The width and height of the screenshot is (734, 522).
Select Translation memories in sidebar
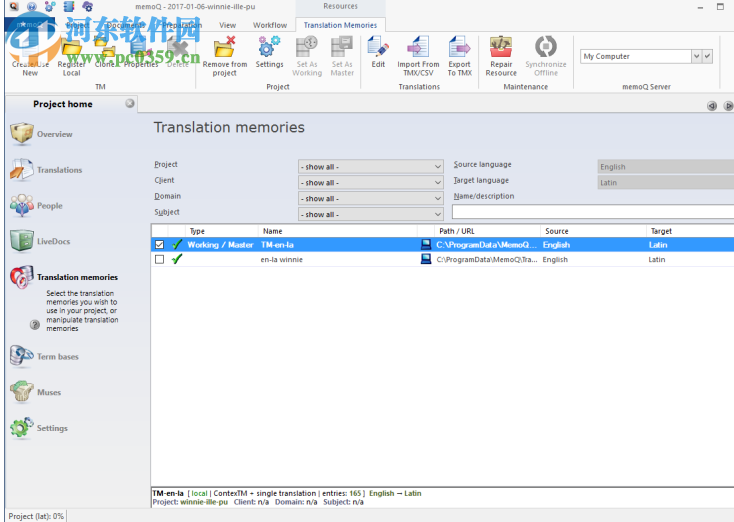64,277
